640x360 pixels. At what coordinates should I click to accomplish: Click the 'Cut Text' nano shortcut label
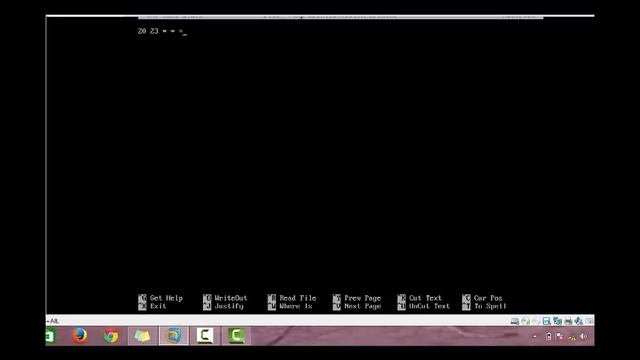click(x=425, y=298)
